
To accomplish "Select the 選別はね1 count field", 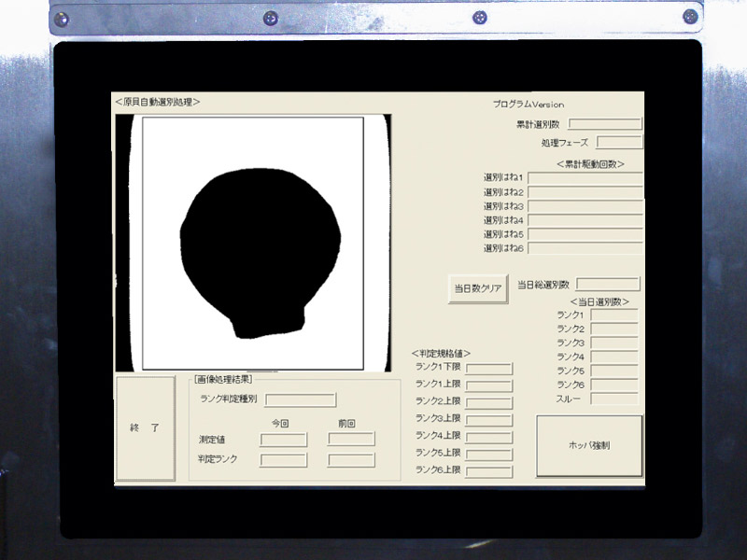I will coord(585,178).
